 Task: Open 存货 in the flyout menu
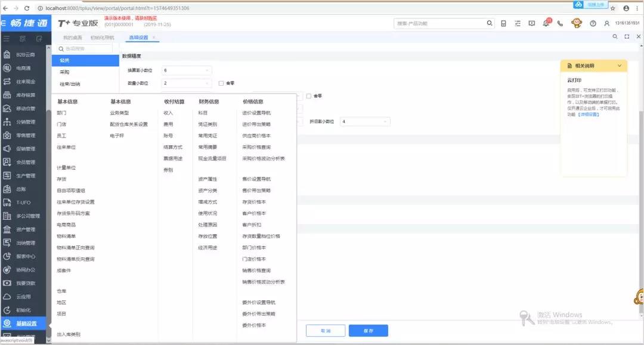click(x=61, y=179)
